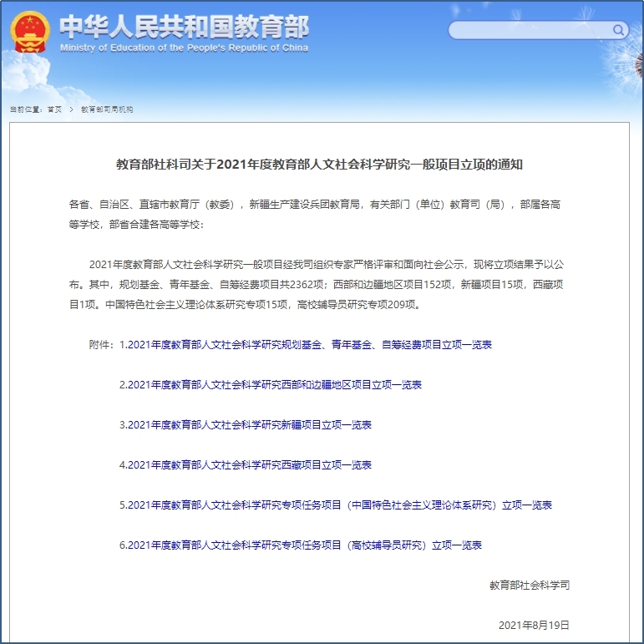Click the search magnifier icon
This screenshot has width=644, height=644.
click(x=619, y=30)
